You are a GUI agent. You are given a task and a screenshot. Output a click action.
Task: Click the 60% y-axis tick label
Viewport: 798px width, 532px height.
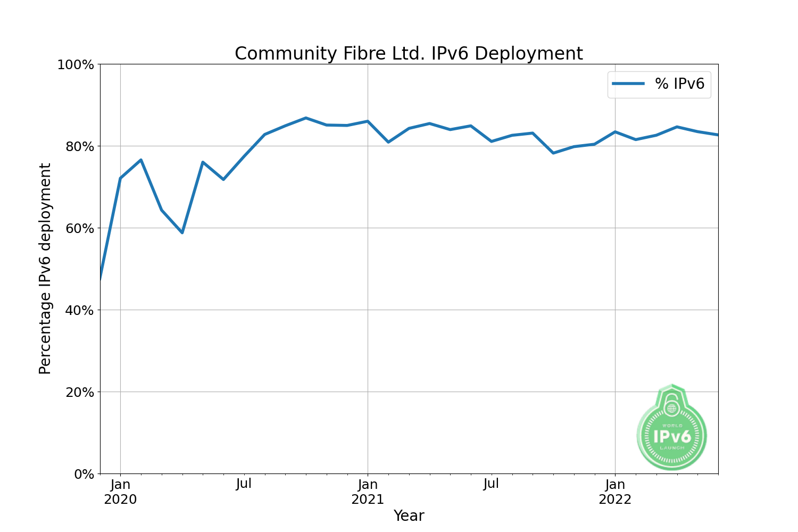(79, 228)
